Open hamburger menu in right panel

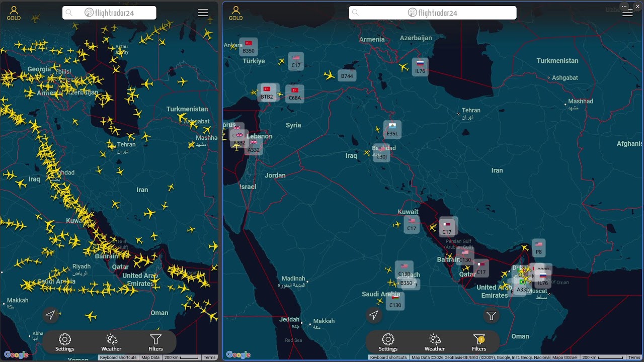(x=627, y=13)
